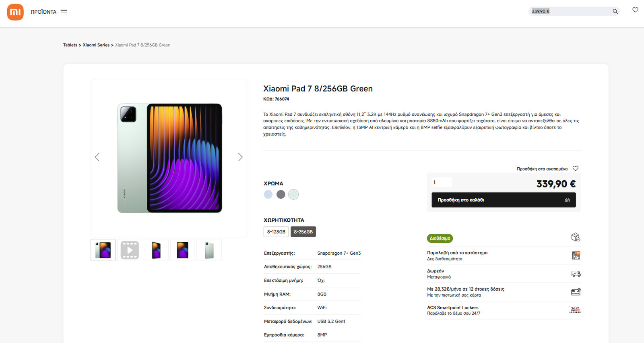Click the store pickup icon
The height and width of the screenshot is (343, 644).
coord(576,255)
